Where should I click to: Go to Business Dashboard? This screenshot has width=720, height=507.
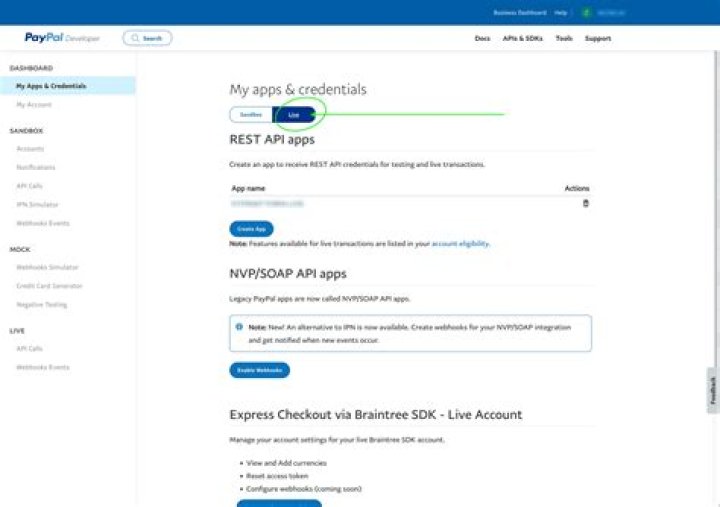520,13
